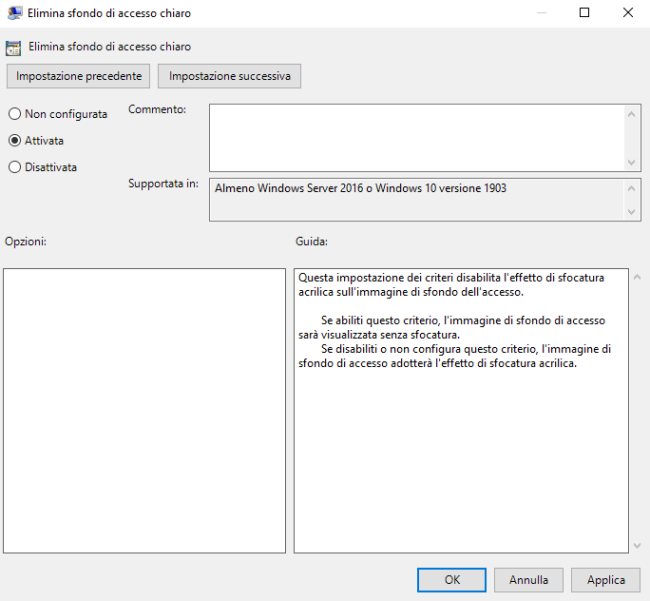This screenshot has height=601, width=650.
Task: Click the Supportata in scroll up arrow
Action: click(632, 187)
